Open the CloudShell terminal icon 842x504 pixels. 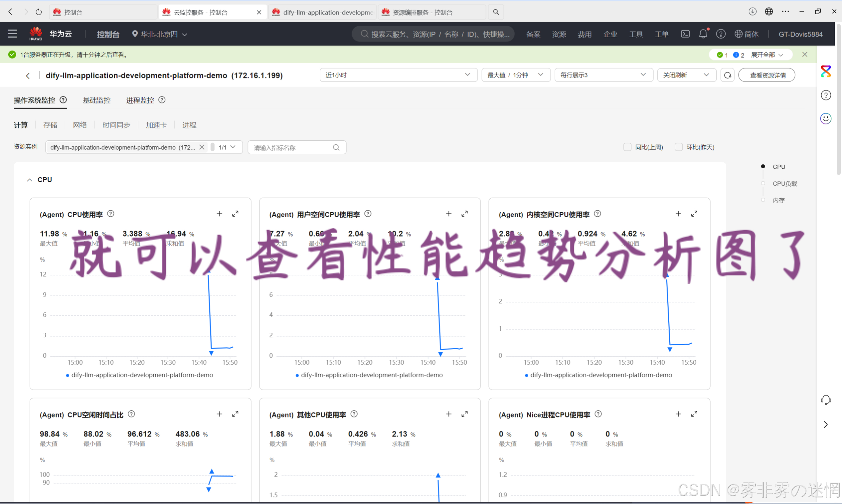tap(685, 34)
